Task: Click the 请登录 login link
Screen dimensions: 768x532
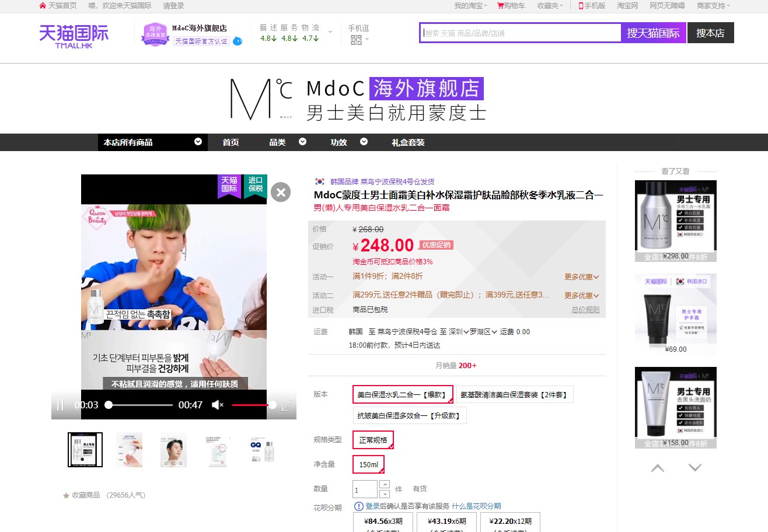Action: pyautogui.click(x=173, y=5)
